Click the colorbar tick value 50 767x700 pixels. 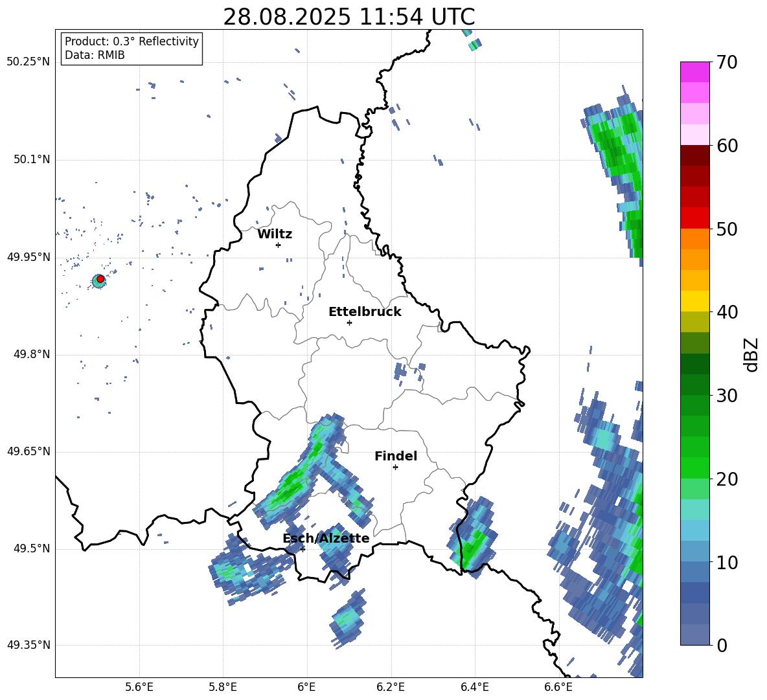[727, 229]
